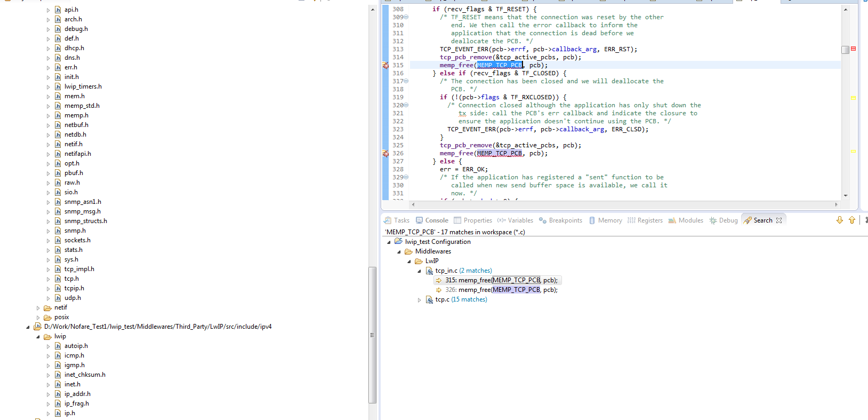Toggle fold marker on line 329

tap(406, 177)
